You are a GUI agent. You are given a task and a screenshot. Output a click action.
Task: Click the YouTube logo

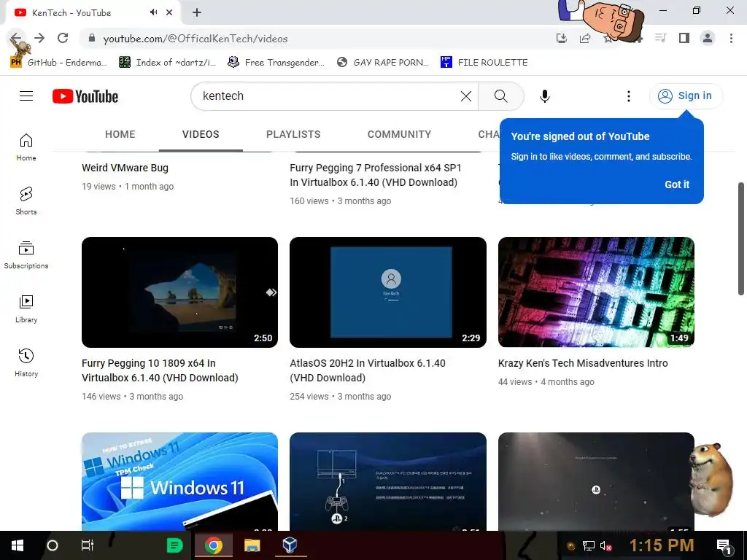[x=85, y=96]
